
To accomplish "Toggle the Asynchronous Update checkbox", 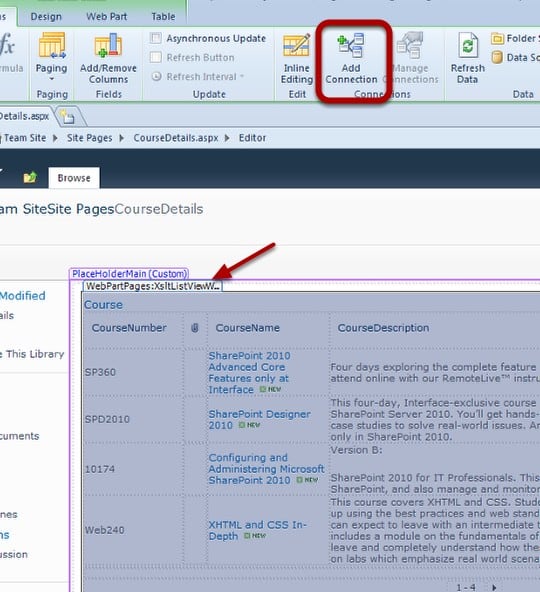I will [x=156, y=38].
